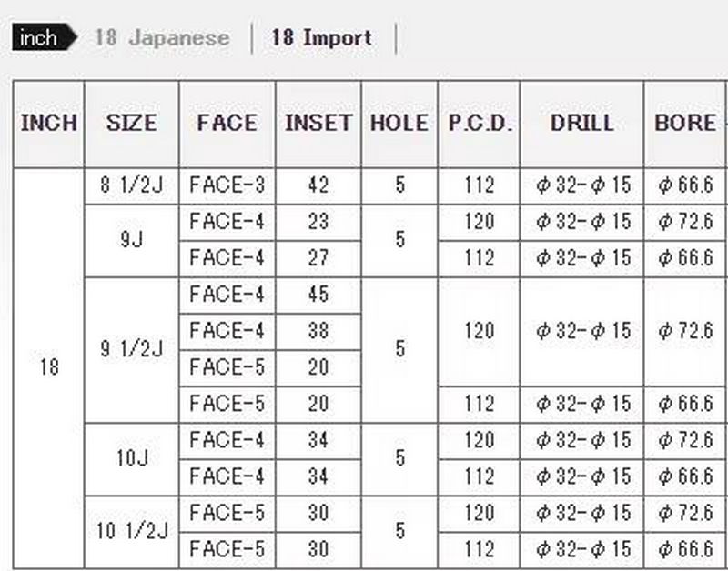
Task: Select the inset value 45 cell
Action: click(x=318, y=295)
